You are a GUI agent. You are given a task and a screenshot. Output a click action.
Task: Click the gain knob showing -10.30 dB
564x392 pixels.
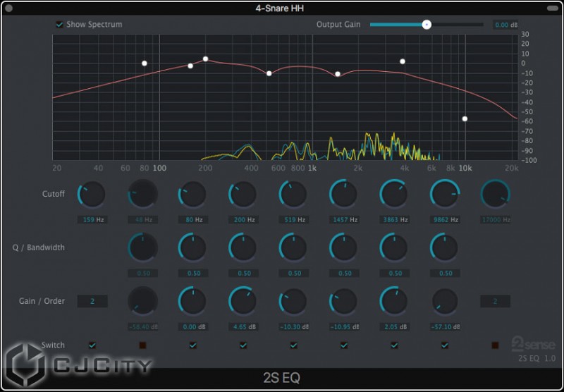pos(293,301)
